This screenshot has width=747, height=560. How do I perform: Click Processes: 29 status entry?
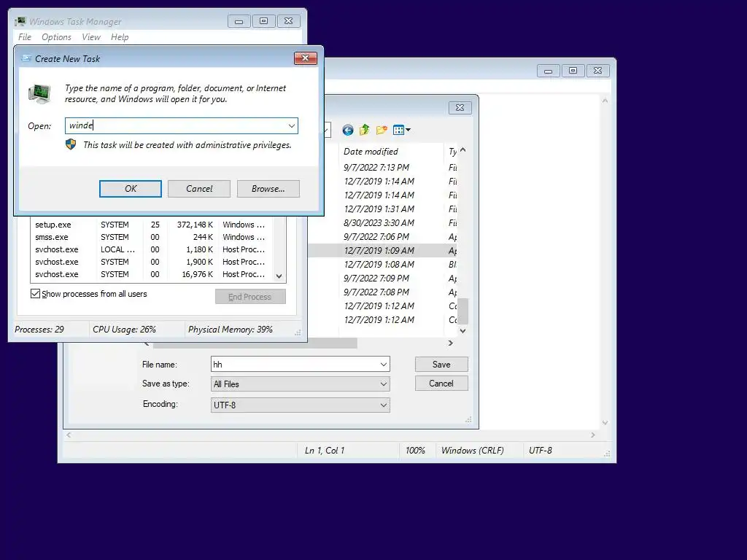click(x=39, y=329)
